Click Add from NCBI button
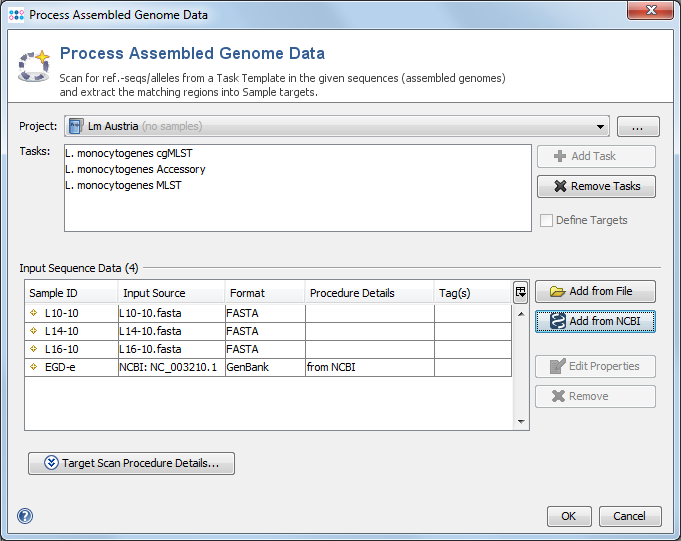Screen dimensions: 681x541 tap(596, 321)
